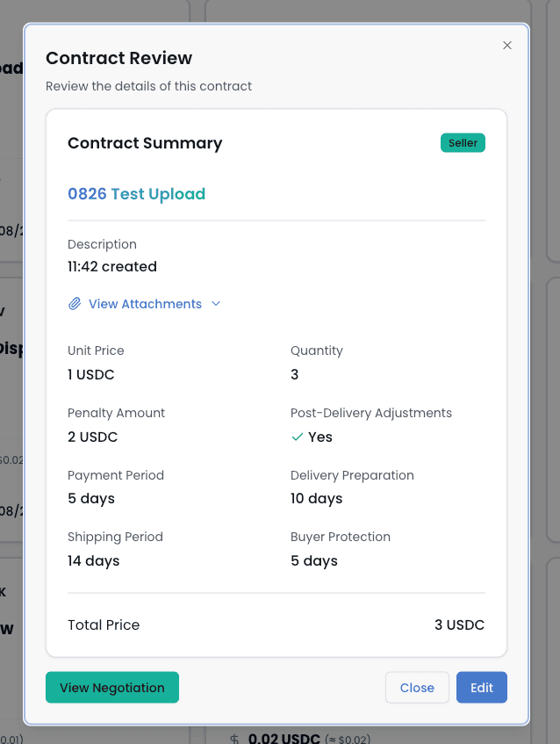Click the paperclip attachment icon
Screen dimensions: 560x744
point(75,304)
